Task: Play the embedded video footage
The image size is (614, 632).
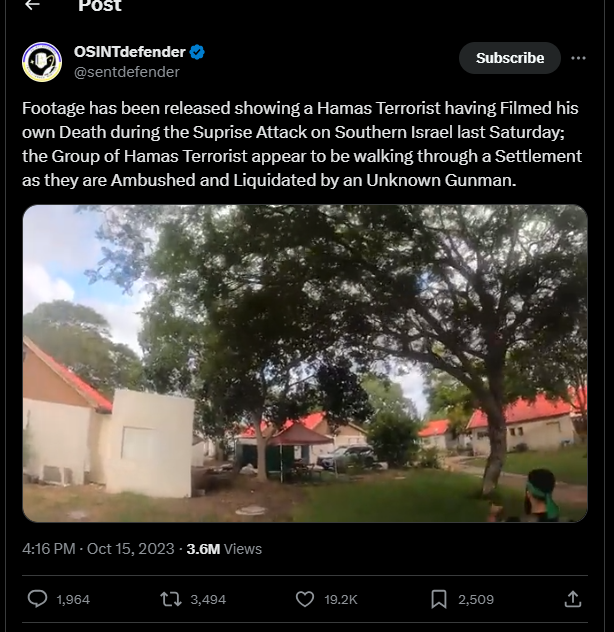Action: point(305,363)
